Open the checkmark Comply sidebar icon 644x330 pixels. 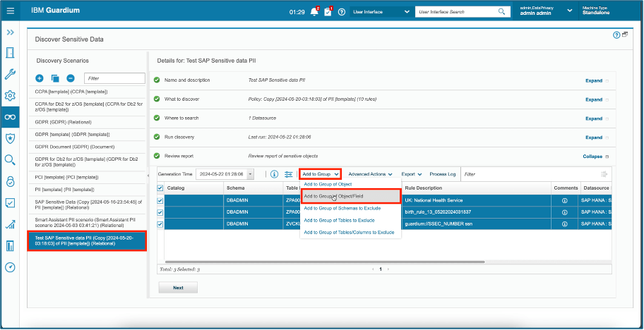(11, 202)
